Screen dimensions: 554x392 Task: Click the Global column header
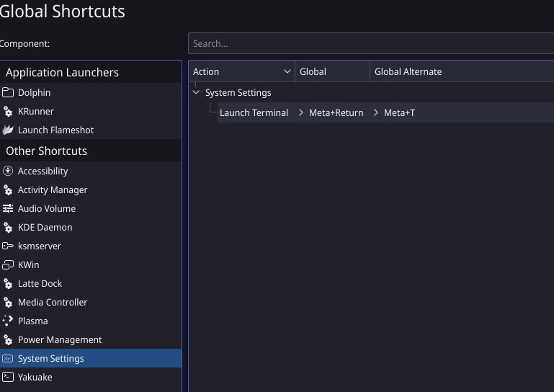(332, 72)
